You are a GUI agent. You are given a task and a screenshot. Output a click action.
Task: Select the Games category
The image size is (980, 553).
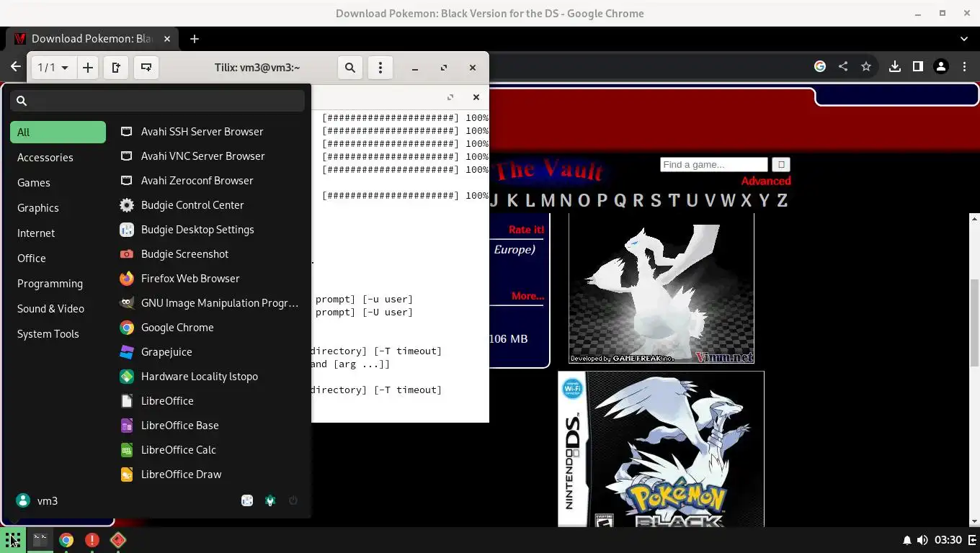58,183
